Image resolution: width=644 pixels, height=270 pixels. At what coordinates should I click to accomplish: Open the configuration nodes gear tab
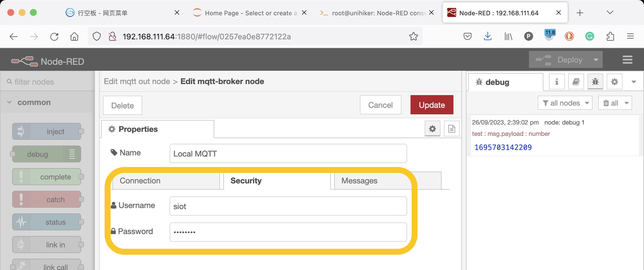[614, 82]
